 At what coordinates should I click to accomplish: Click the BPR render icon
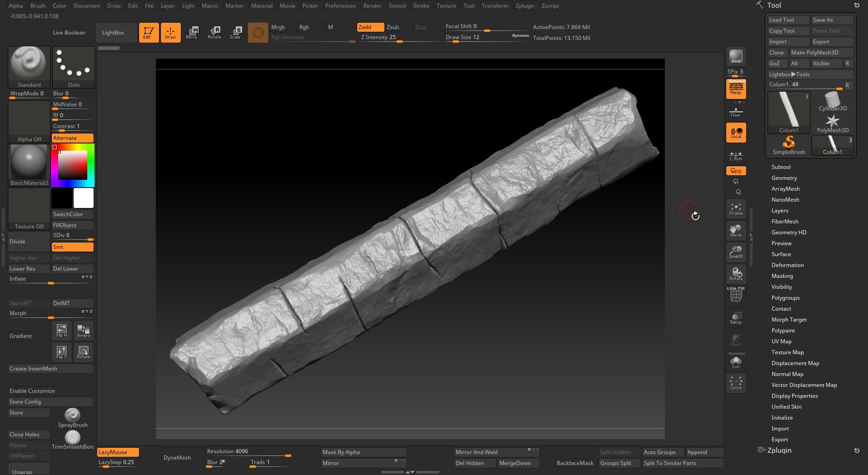736,56
